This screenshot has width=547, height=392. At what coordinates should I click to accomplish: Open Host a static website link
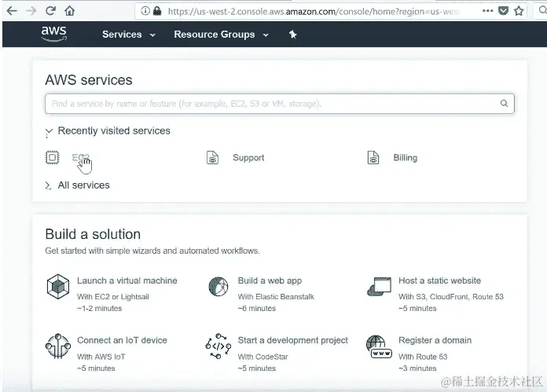click(439, 280)
